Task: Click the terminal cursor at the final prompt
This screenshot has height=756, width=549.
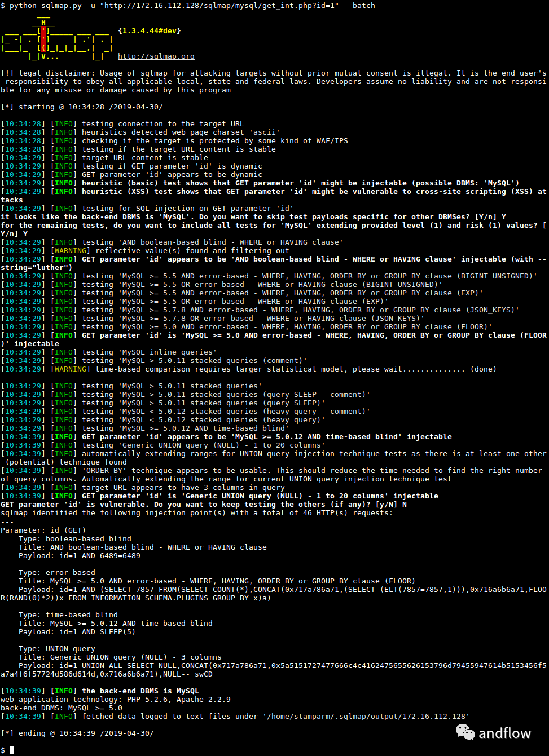Action: coord(12,750)
